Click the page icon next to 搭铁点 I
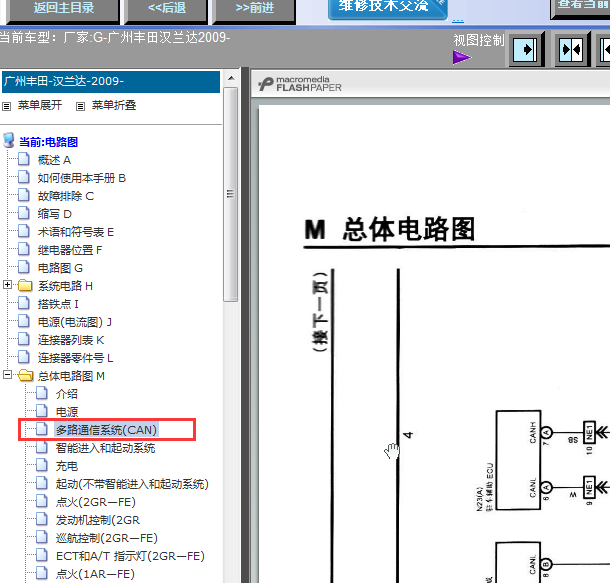This screenshot has width=610, height=583. click(x=24, y=303)
